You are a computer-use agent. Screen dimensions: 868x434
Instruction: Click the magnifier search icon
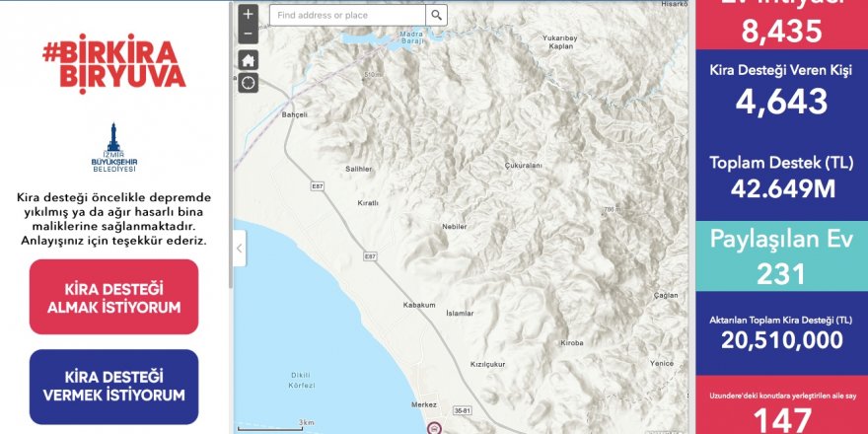pos(436,15)
